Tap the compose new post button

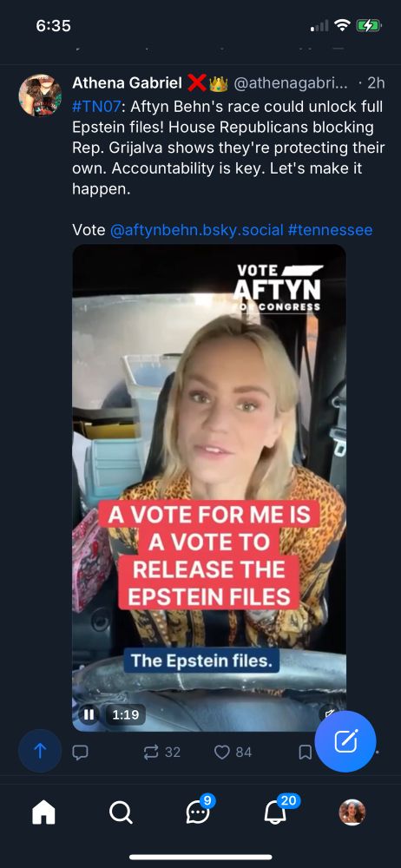[x=345, y=741]
